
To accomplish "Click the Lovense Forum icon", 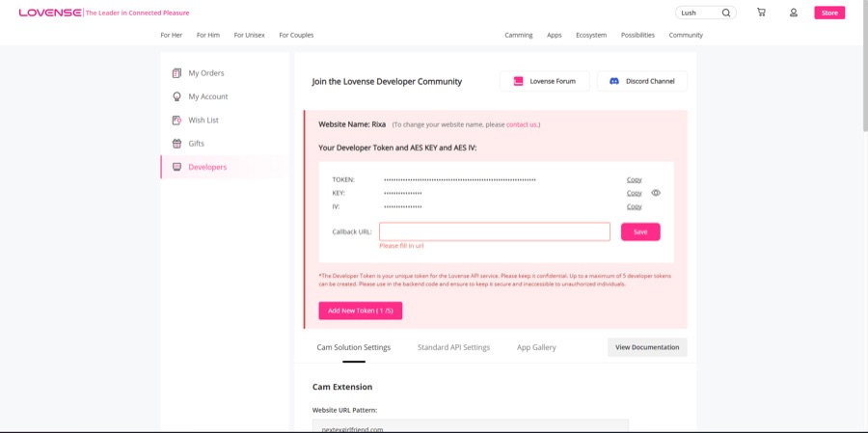I will [x=518, y=81].
